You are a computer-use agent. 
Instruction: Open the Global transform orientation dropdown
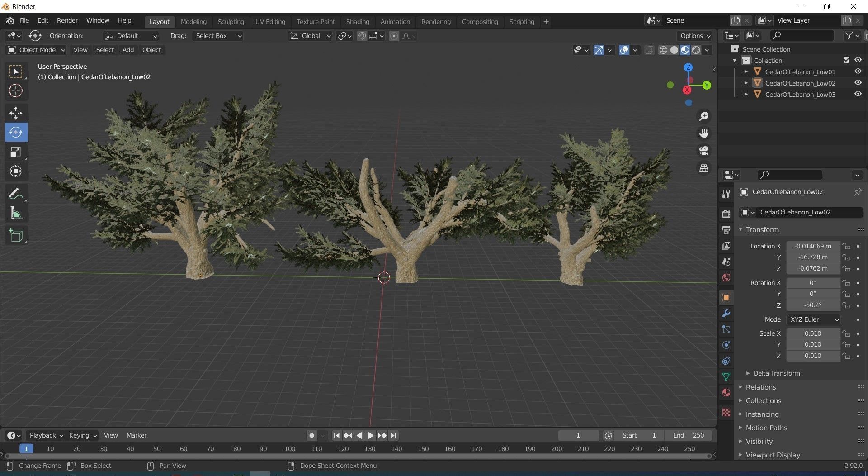click(x=311, y=36)
